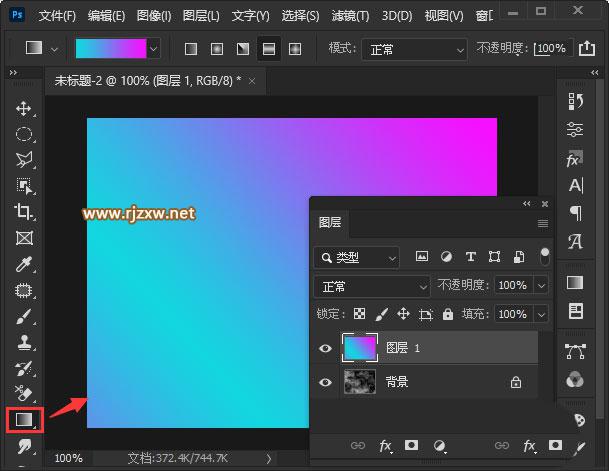Toggle lock transparent pixels
Image resolution: width=609 pixels, height=471 pixels.
pos(359,314)
